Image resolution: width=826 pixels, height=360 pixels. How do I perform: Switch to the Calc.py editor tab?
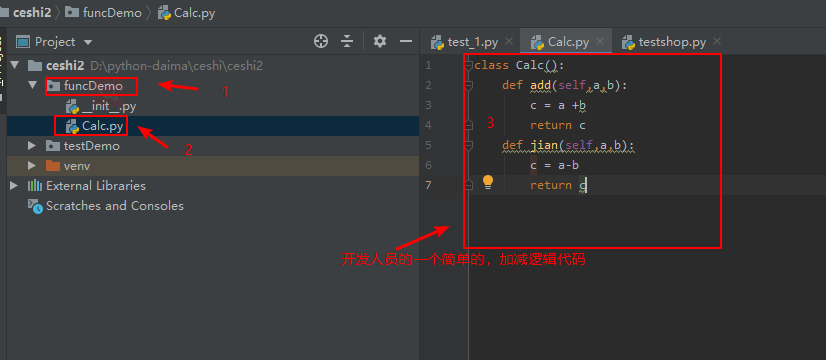pos(568,42)
